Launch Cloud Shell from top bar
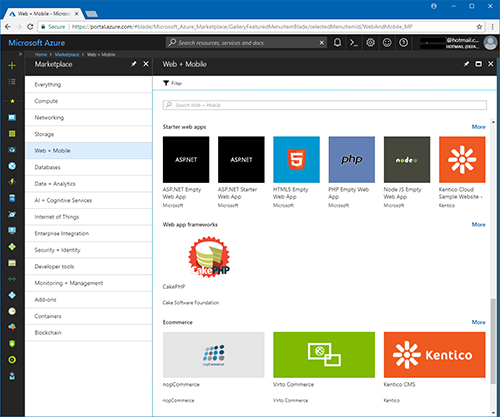Screen dimensions: 500x417 353,43
